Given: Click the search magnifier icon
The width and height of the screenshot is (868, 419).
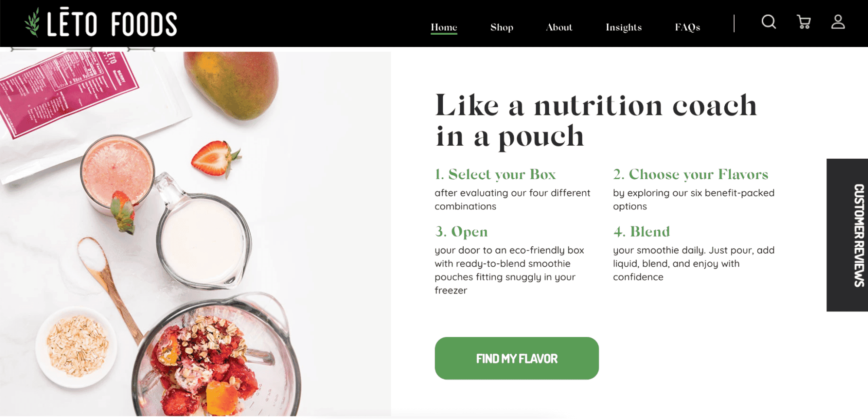Looking at the screenshot, I should click(x=769, y=22).
